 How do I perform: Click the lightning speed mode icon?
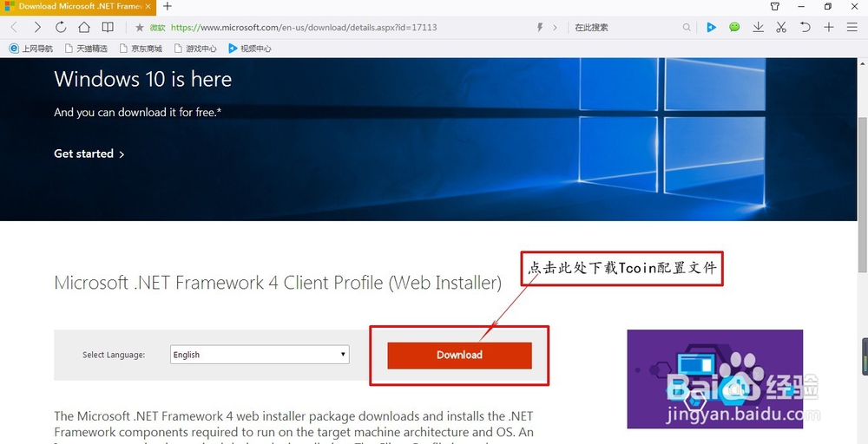click(x=540, y=27)
